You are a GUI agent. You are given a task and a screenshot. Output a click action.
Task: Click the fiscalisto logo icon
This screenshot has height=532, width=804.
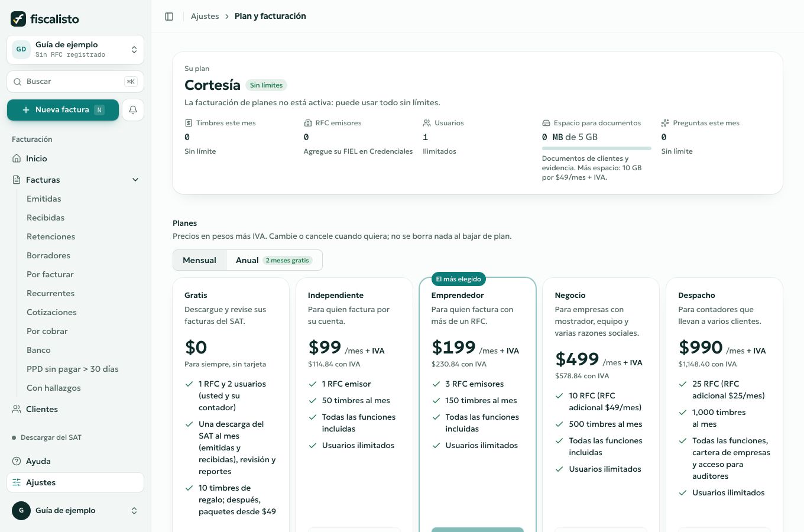[18, 19]
